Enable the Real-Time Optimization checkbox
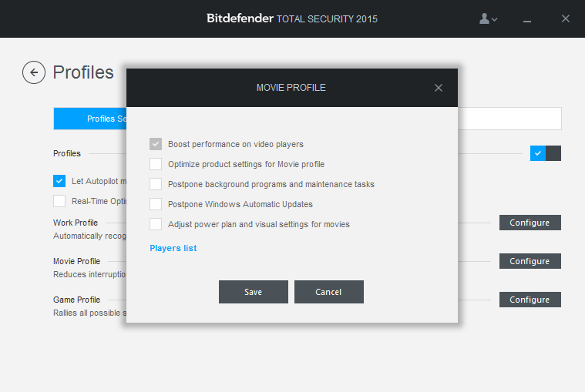Image resolution: width=585 pixels, height=392 pixels. coord(59,201)
